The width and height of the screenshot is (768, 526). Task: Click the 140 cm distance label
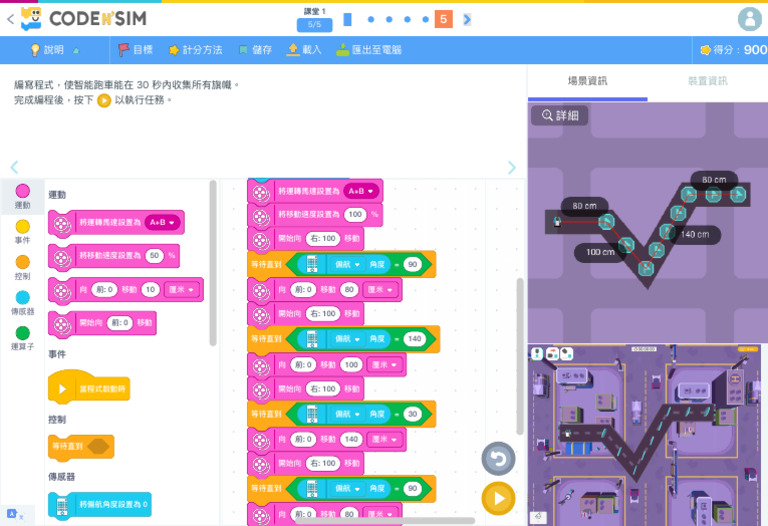tap(694, 234)
